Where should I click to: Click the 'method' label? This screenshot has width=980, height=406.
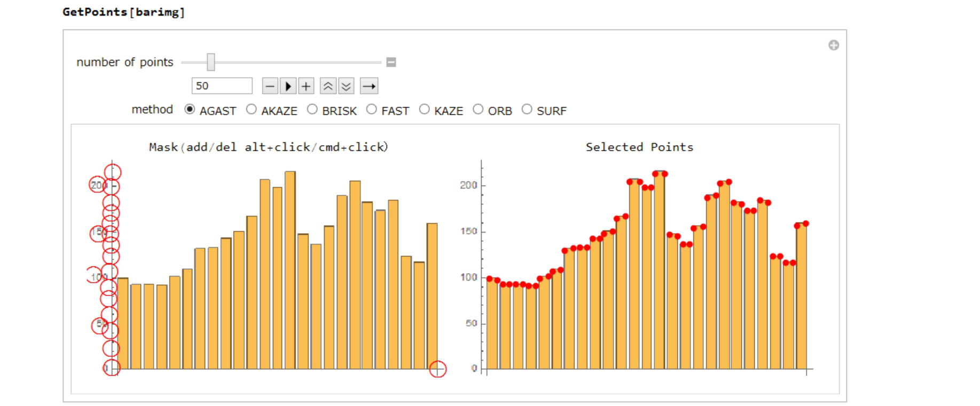point(152,109)
